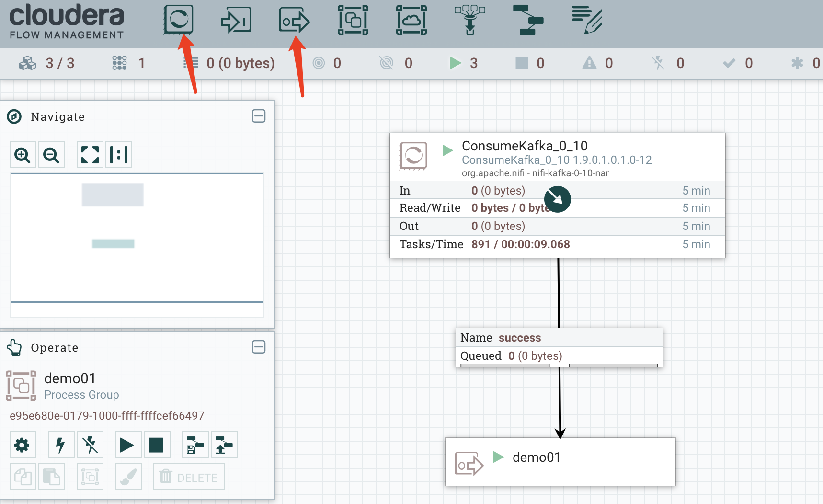The width and height of the screenshot is (823, 504).
Task: Click the Paste button in Operate
Action: [51, 477]
